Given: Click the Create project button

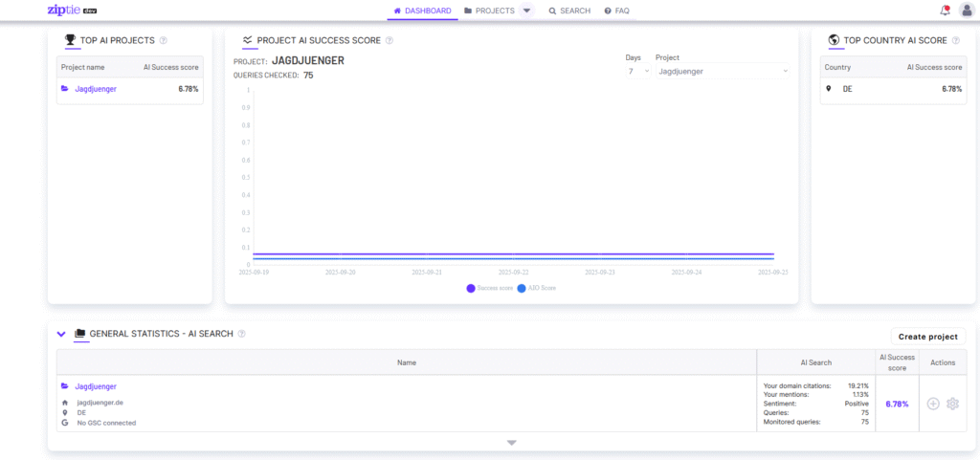Looking at the screenshot, I should point(928,337).
